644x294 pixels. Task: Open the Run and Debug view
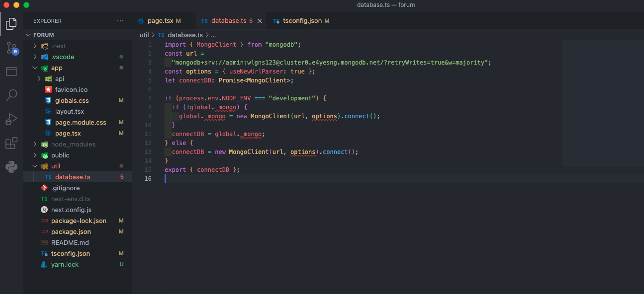pyautogui.click(x=11, y=119)
